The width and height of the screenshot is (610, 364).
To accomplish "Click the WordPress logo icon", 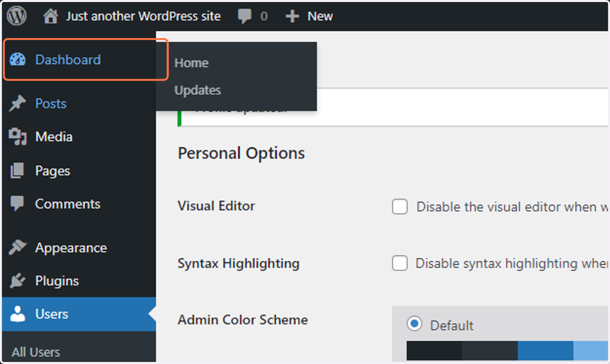I will 16,16.
